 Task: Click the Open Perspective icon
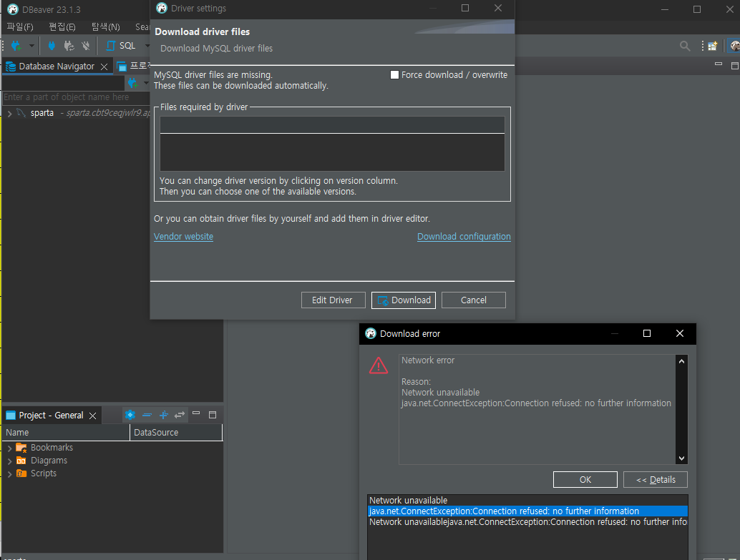click(x=713, y=46)
